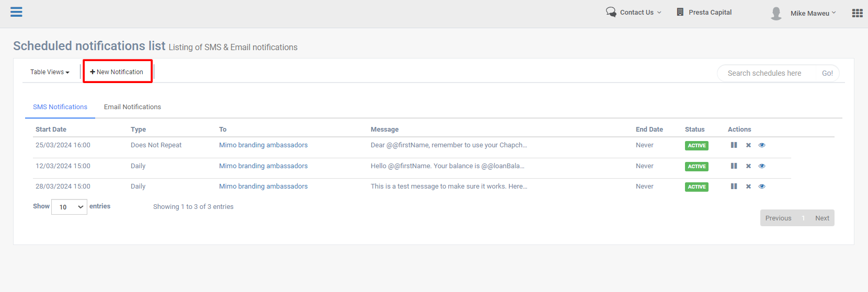
Task: Click the Search schedules input field
Action: click(769, 73)
